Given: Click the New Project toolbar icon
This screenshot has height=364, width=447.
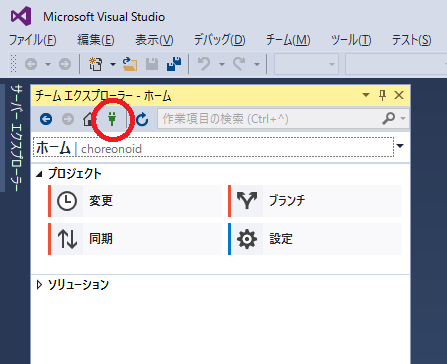Looking at the screenshot, I should [96, 64].
